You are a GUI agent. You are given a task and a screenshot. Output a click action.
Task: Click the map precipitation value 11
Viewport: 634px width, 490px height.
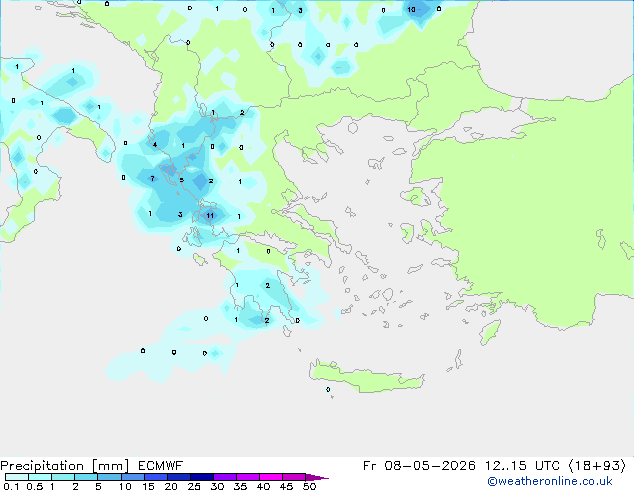210,215
